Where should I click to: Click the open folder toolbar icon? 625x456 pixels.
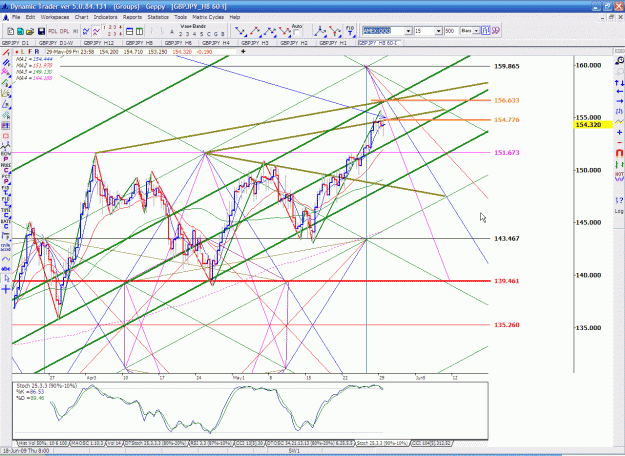pos(30,31)
